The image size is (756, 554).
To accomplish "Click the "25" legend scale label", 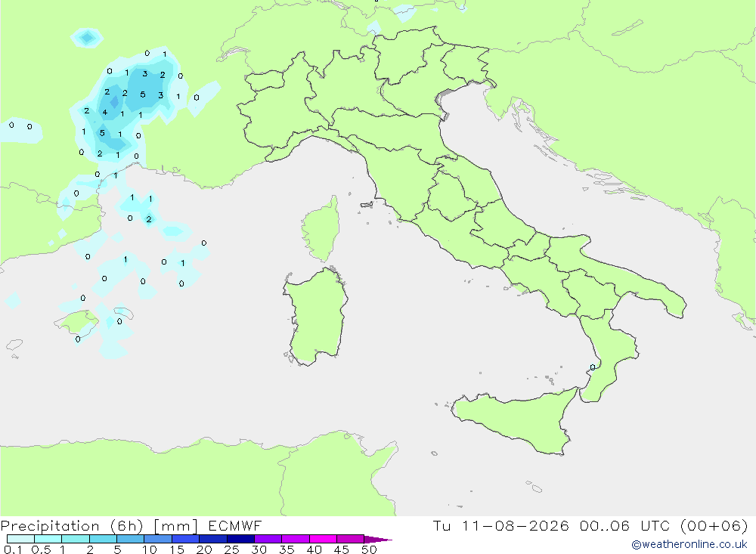I will click(231, 549).
